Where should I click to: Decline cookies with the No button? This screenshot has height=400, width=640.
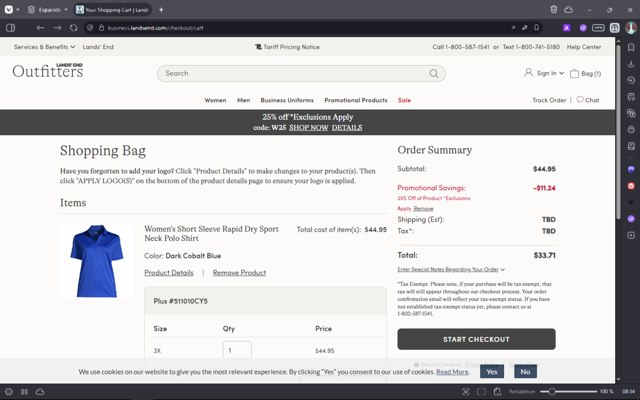[525, 371]
